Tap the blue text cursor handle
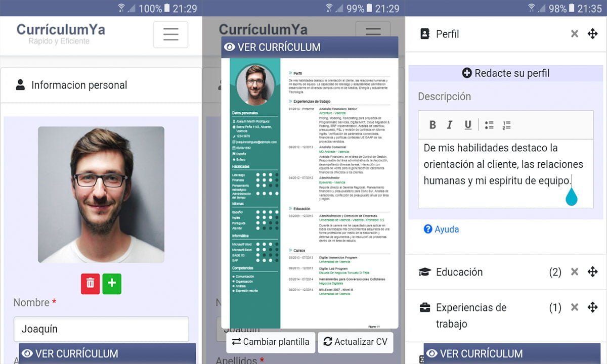Image resolution: width=607 pixels, height=364 pixels. (x=572, y=196)
